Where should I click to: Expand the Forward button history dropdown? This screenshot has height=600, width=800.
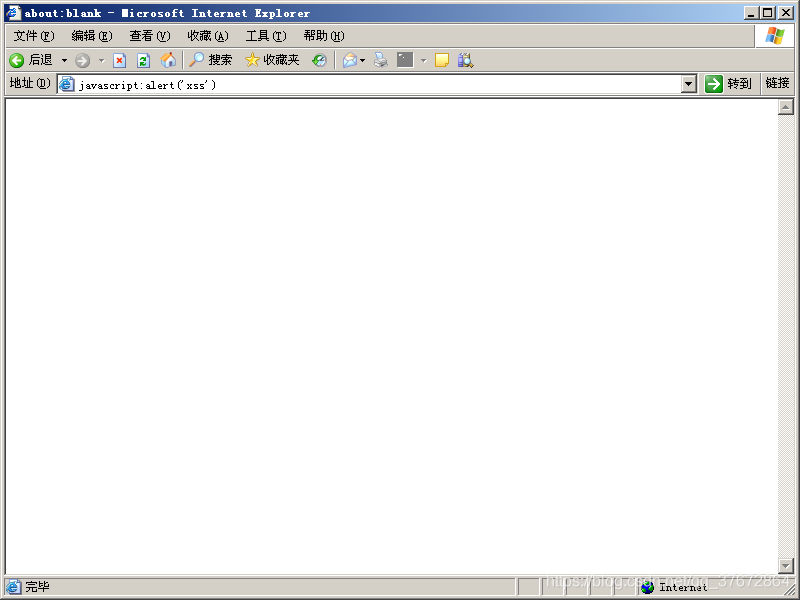coord(102,61)
